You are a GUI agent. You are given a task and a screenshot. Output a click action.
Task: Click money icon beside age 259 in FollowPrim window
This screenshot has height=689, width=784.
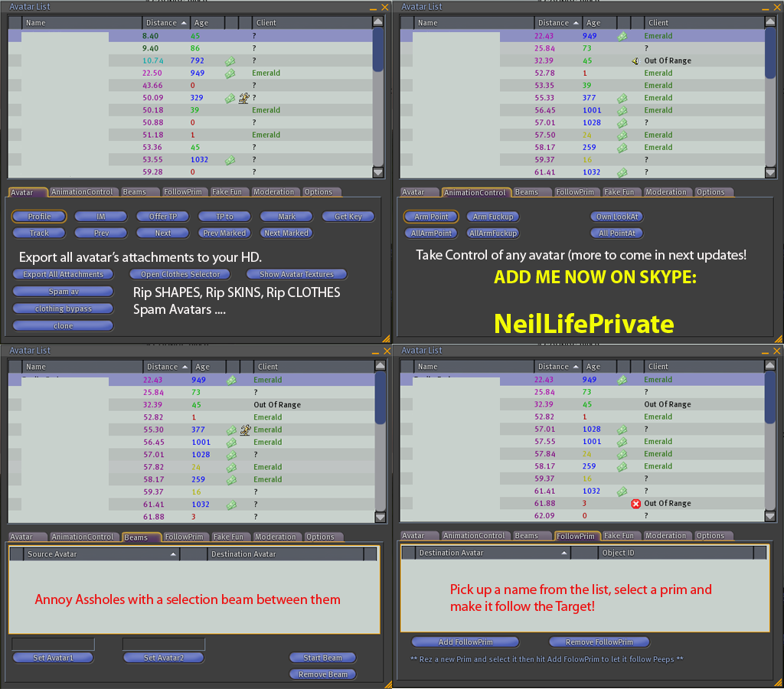click(x=622, y=466)
